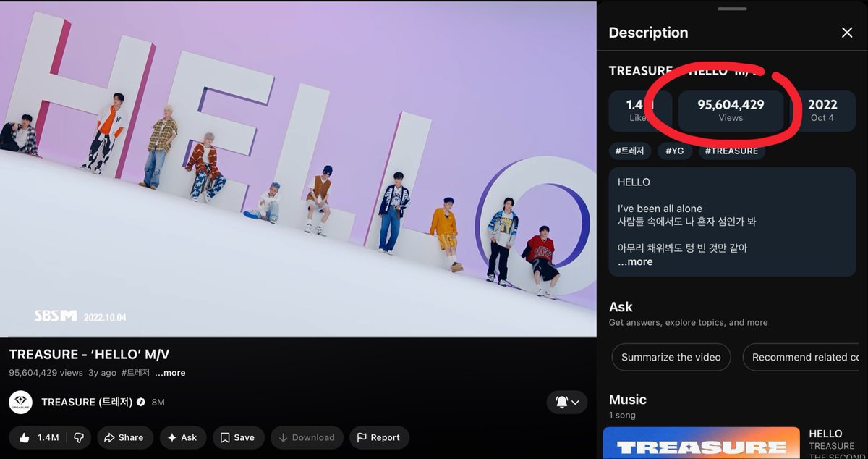Open TREASURE (트레저) channel name
Viewport: 868px width, 459px height.
coord(87,402)
